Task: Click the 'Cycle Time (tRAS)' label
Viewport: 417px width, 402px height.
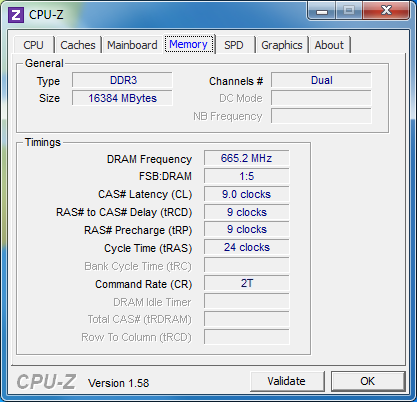Action: pos(148,248)
